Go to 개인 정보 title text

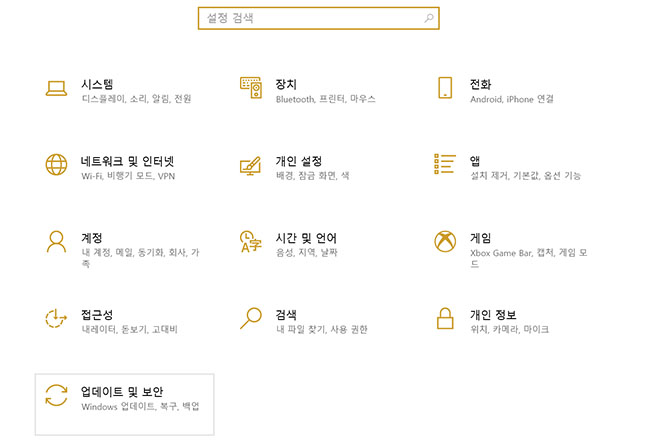click(x=493, y=315)
